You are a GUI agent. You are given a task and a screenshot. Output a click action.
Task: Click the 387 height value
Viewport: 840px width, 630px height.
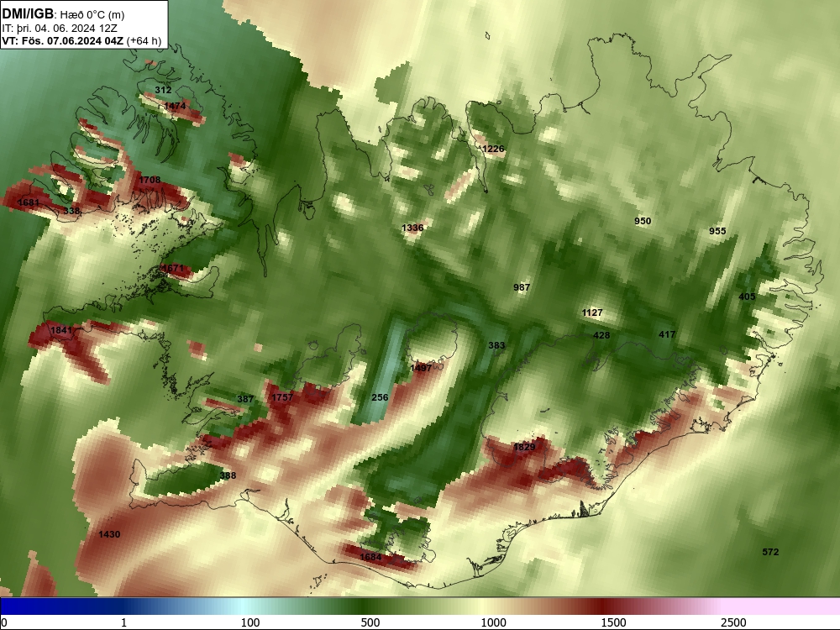pos(245,399)
